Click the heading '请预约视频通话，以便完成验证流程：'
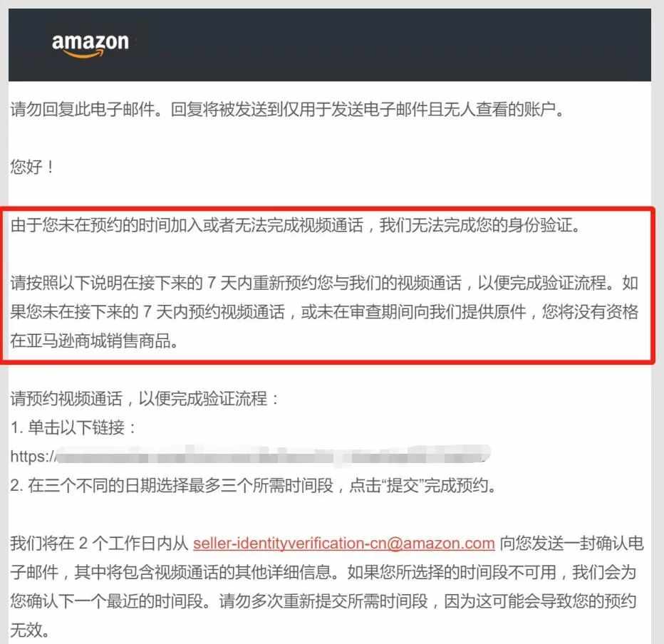 point(145,398)
